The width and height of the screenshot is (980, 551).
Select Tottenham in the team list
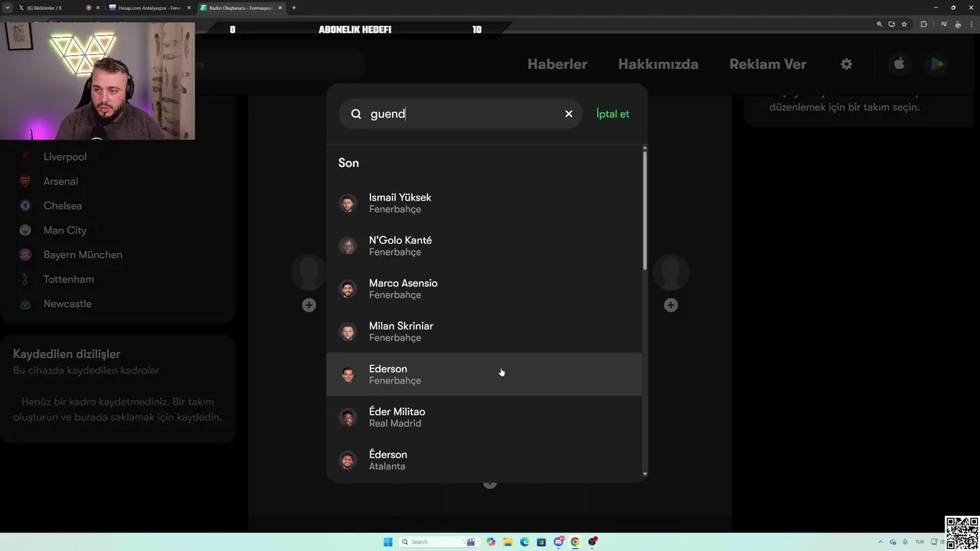click(x=69, y=279)
